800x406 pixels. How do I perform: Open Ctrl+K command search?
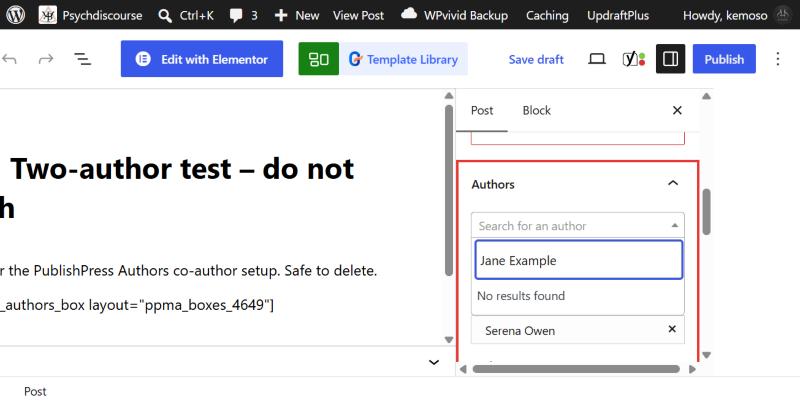(x=186, y=16)
